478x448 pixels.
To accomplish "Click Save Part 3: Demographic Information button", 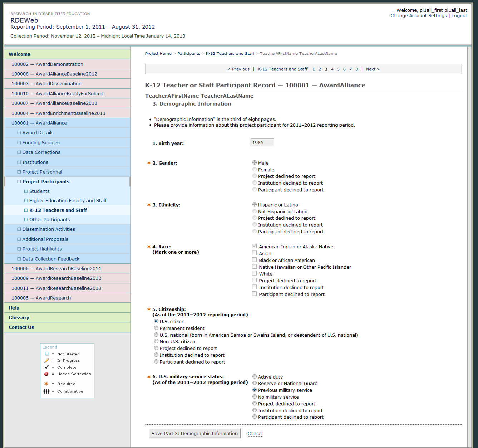I will (x=194, y=434).
